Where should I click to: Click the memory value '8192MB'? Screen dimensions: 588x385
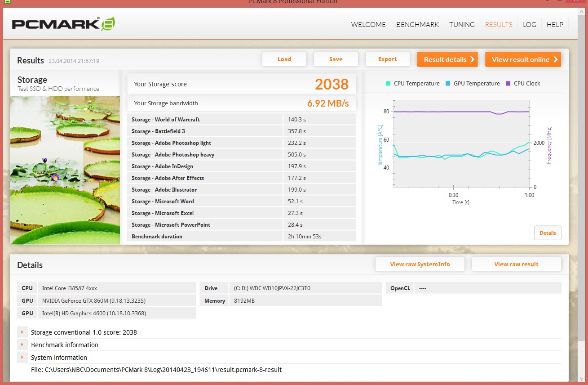coord(244,301)
